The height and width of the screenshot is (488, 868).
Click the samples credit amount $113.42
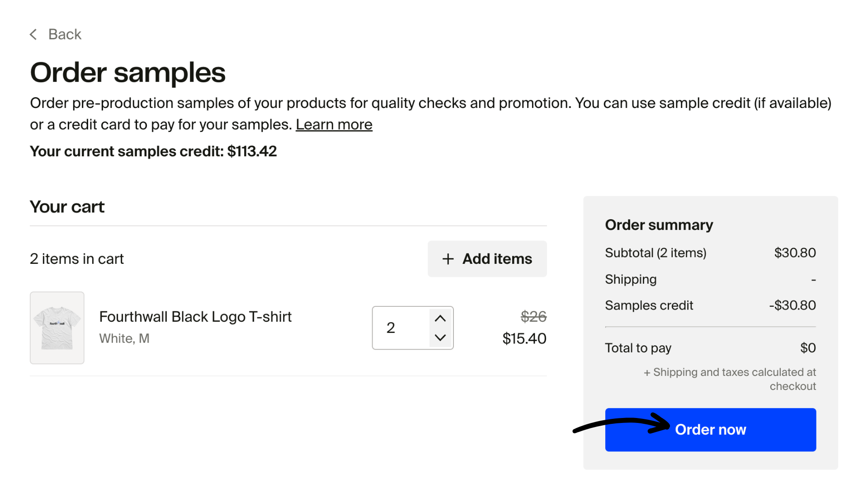[252, 151]
